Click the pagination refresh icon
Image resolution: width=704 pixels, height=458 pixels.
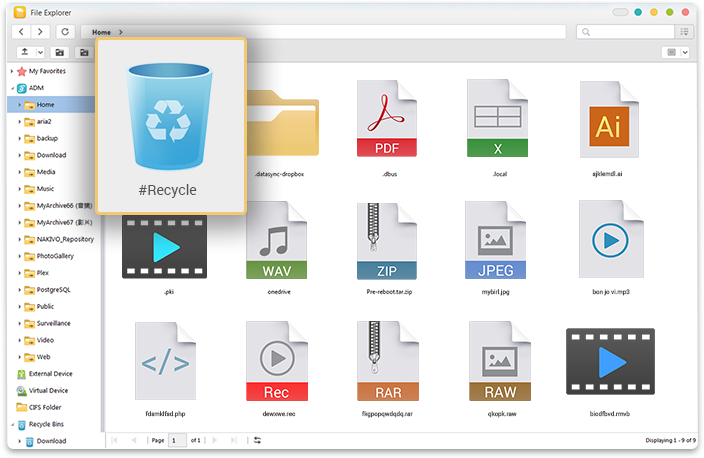pyautogui.click(x=257, y=440)
